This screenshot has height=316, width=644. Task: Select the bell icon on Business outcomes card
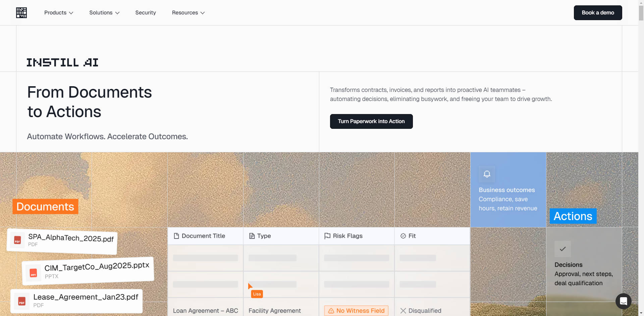coord(487,174)
